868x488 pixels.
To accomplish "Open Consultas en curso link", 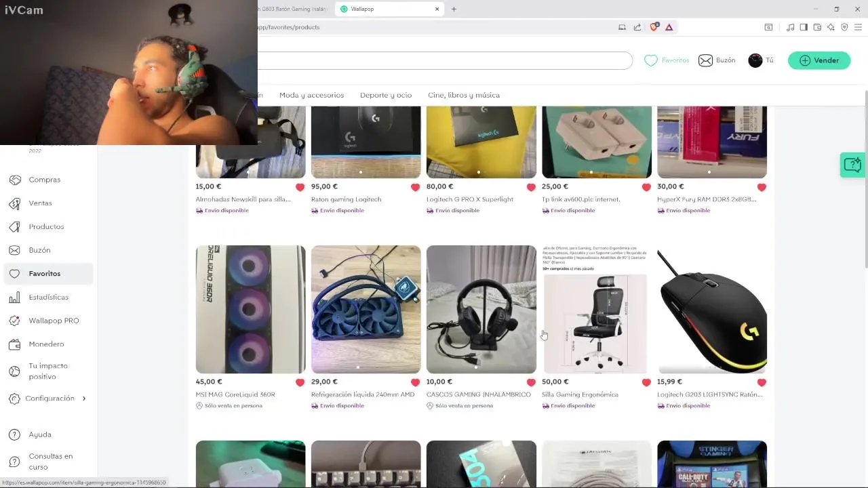I will [51, 462].
